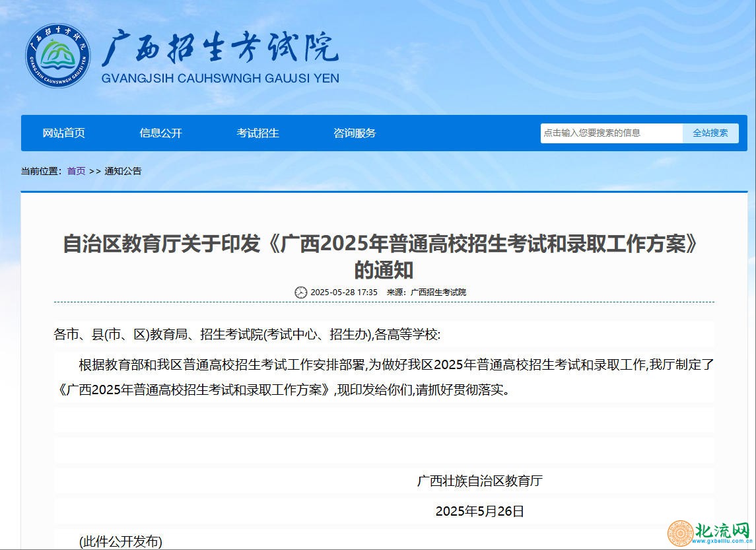Focus the site search input field
This screenshot has height=550, width=756.
(x=611, y=133)
